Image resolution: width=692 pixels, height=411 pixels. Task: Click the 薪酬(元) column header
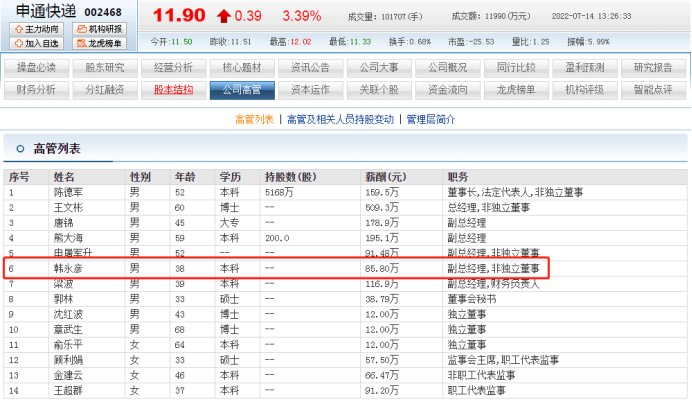coord(386,177)
